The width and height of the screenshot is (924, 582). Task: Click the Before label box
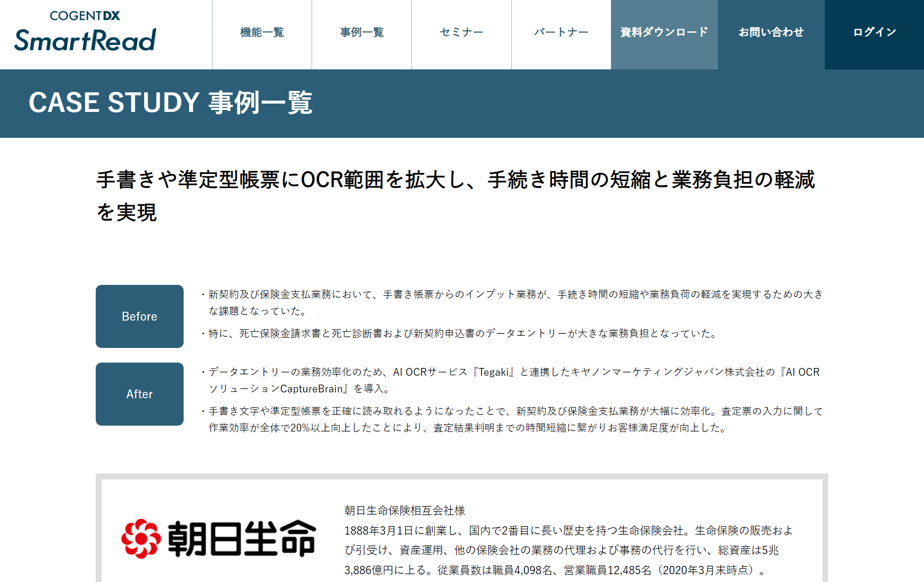(x=140, y=316)
